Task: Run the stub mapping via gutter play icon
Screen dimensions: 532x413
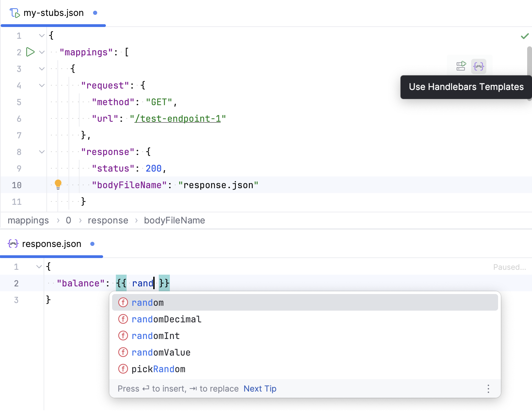Action: click(30, 52)
